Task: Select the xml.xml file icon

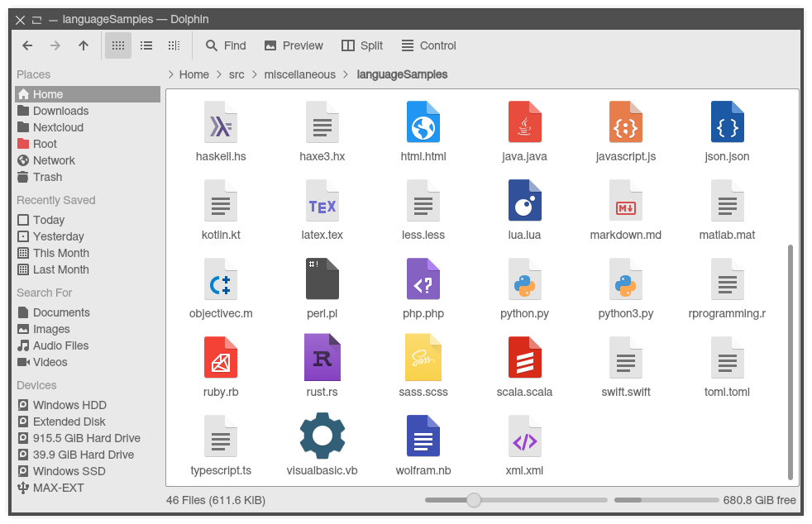Action: click(524, 436)
